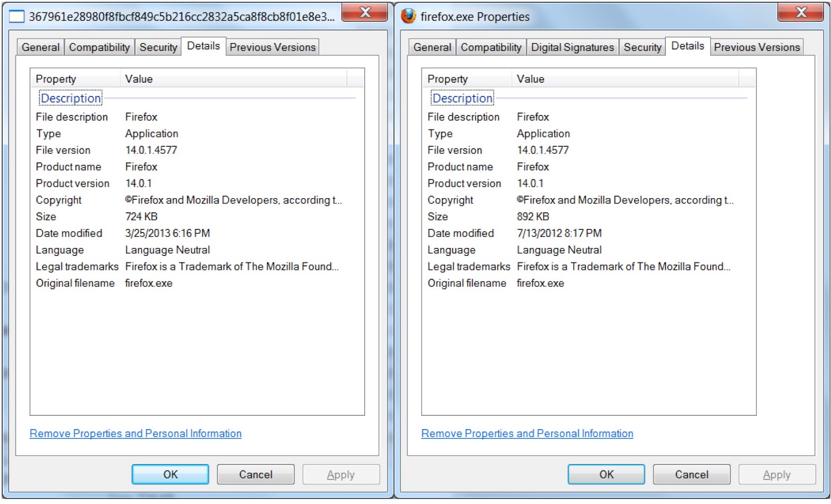This screenshot has height=504, width=831.
Task: Click 'firefox.exe' filename value in firefox.exe Properties
Action: tap(541, 283)
